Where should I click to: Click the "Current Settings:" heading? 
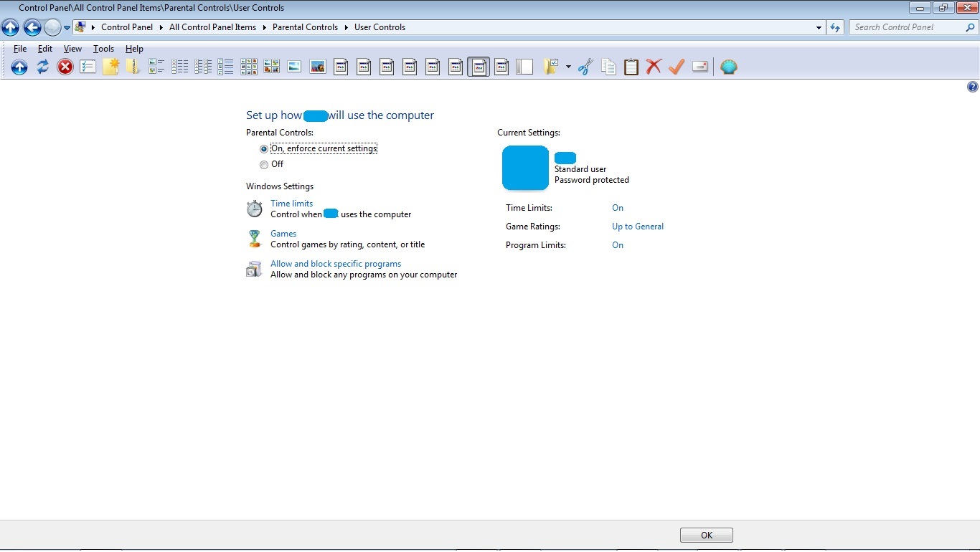(x=529, y=133)
